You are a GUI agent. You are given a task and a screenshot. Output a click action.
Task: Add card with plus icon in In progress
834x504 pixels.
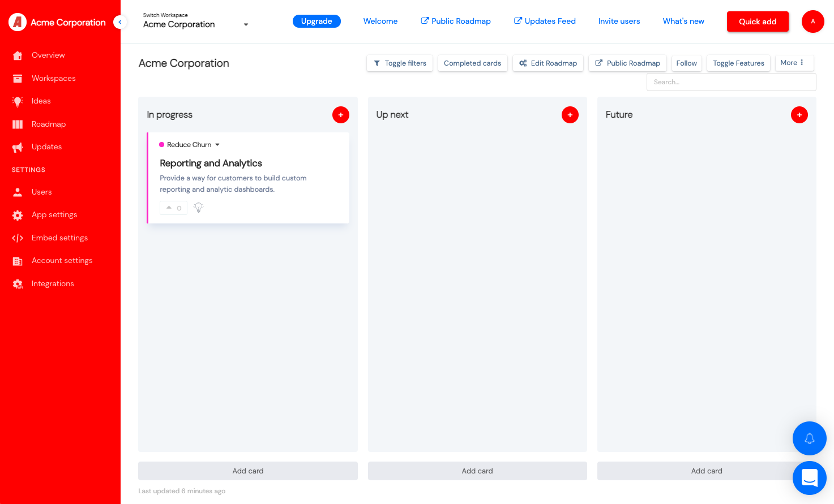pos(341,115)
